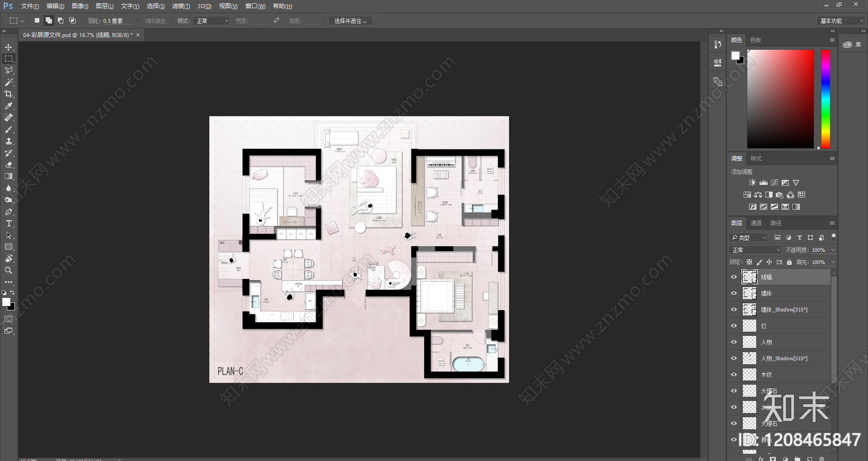
Task: Select the Eyedropper tool
Action: click(x=9, y=106)
